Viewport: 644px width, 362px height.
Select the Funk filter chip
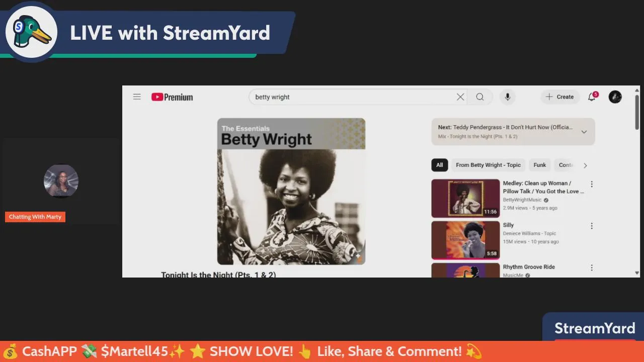pos(539,165)
